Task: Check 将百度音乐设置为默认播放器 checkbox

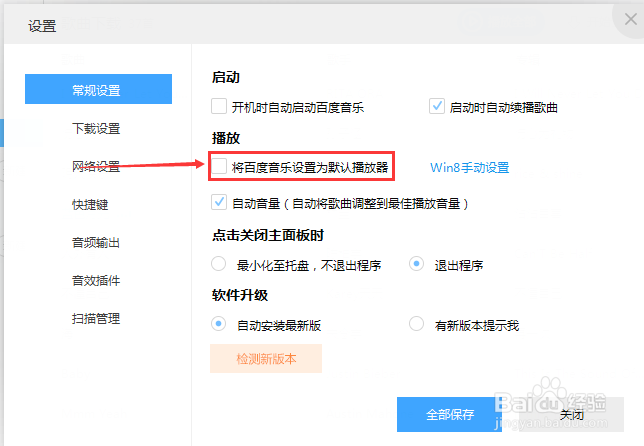Action: click(x=219, y=166)
